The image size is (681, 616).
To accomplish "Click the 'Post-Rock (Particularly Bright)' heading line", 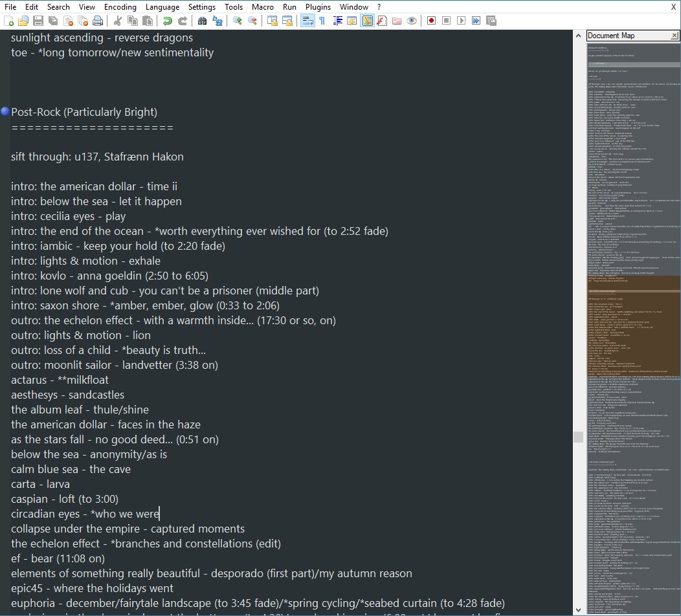I will point(84,112).
